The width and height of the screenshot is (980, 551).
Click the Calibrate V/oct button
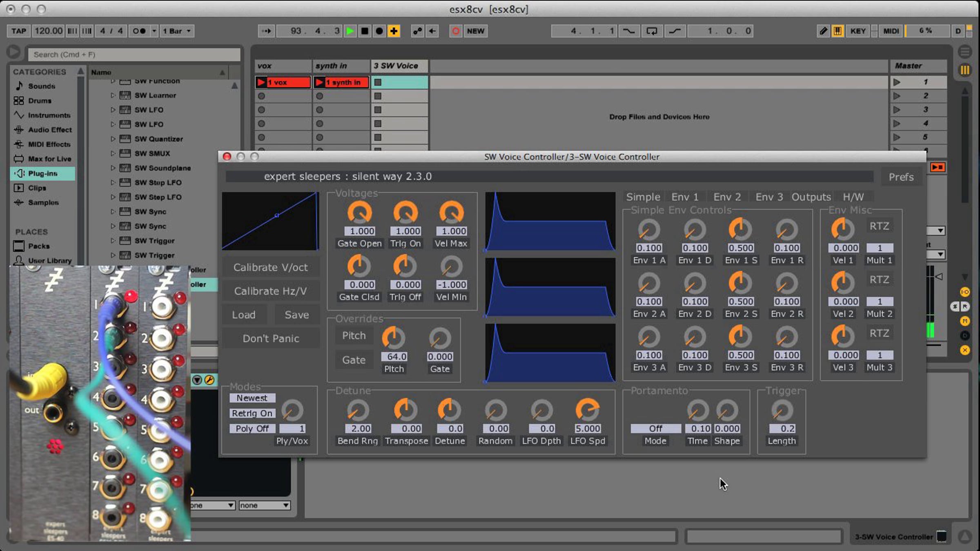271,268
